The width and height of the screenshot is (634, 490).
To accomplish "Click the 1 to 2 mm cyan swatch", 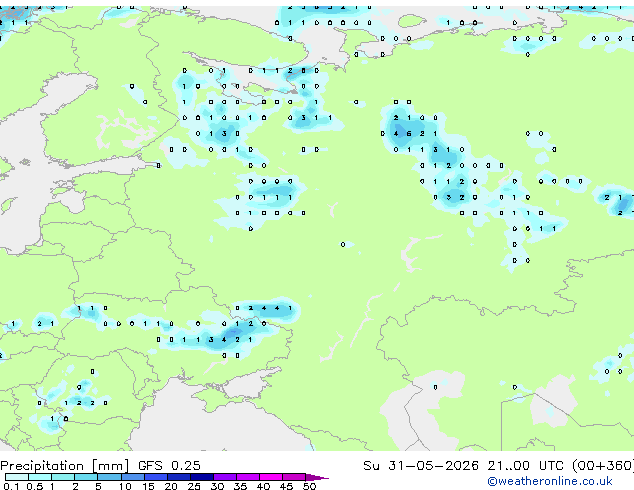I will point(63,477).
